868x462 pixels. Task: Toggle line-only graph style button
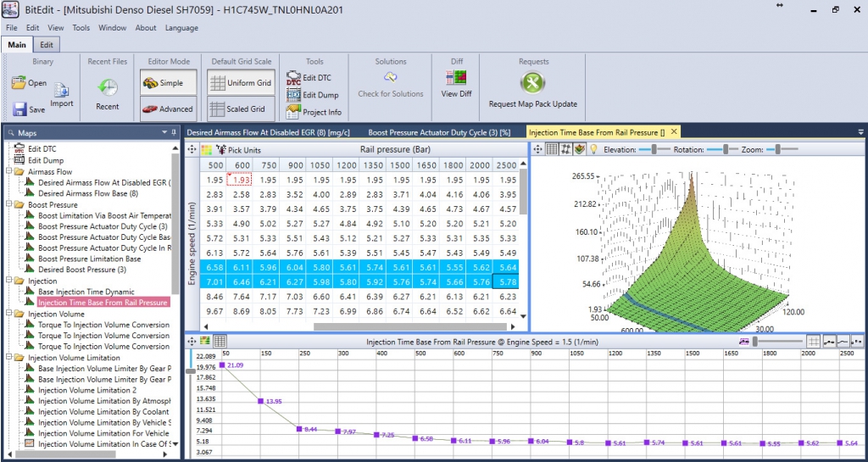[x=843, y=342]
